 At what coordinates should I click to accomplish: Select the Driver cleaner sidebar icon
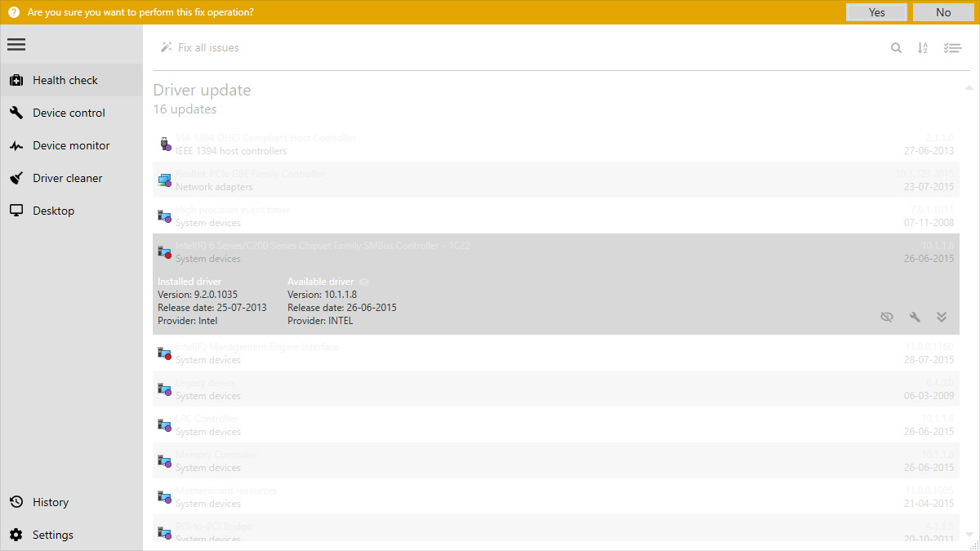click(16, 178)
